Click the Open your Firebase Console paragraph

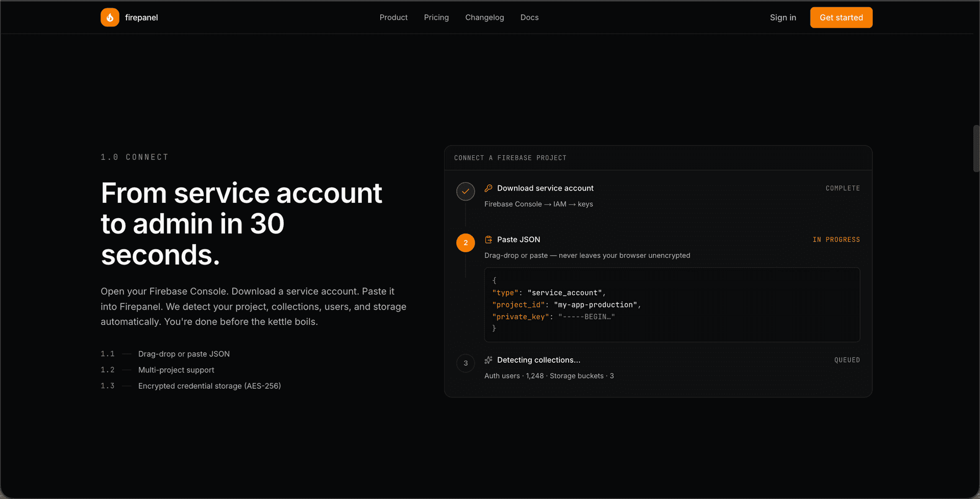[254, 306]
